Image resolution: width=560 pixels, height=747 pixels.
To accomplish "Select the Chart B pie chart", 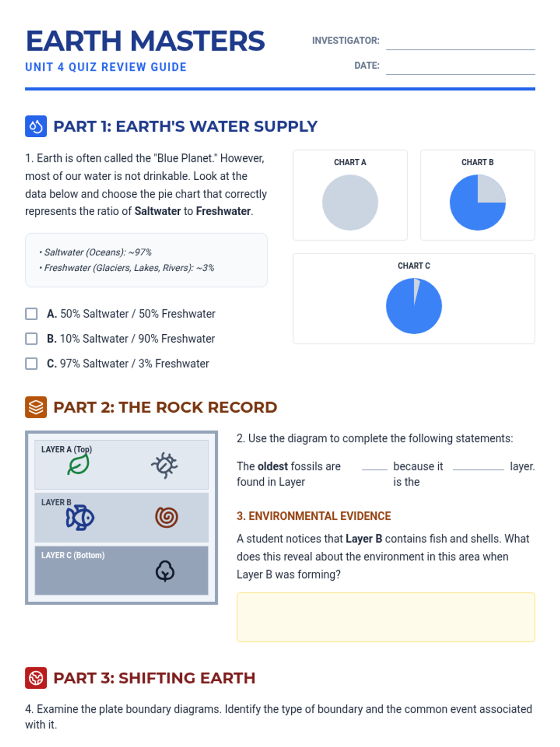I will click(477, 203).
